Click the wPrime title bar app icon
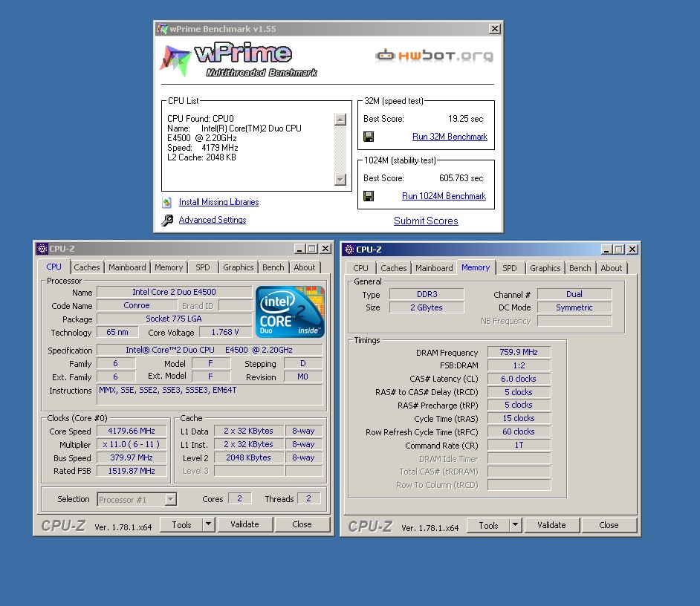Viewport: 700px width, 606px height. tap(163, 28)
